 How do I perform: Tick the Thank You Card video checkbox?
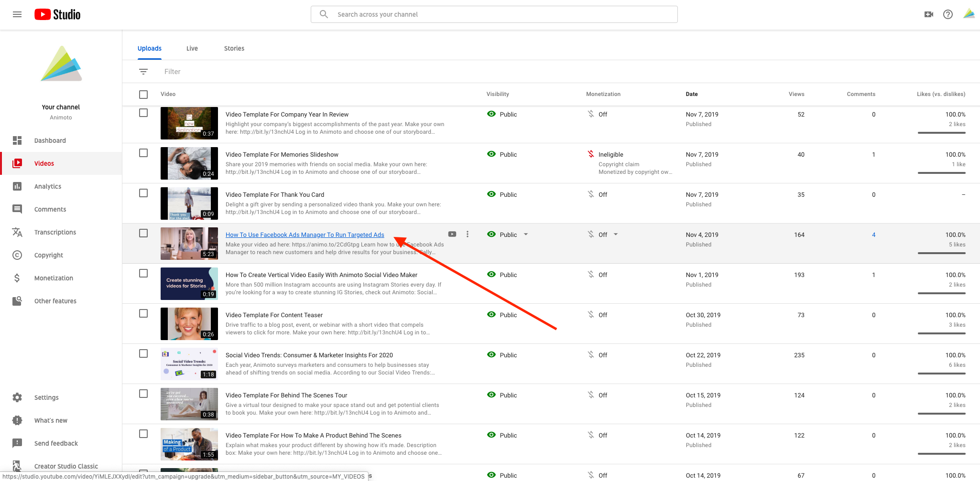(x=143, y=193)
